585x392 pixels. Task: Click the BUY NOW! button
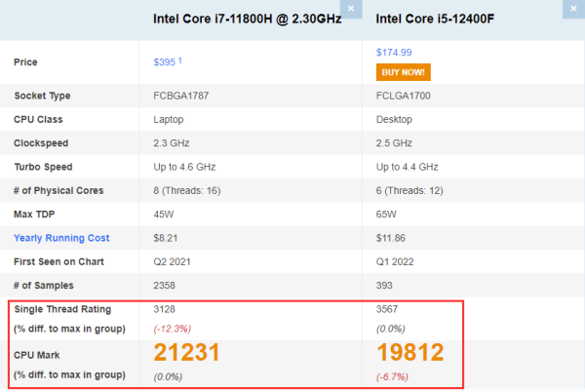404,72
